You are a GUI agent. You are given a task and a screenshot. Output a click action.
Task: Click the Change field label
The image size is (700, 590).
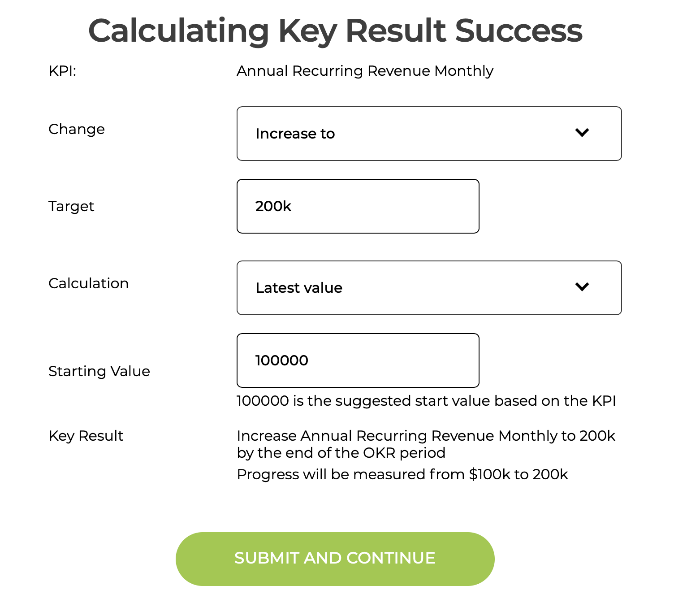pyautogui.click(x=77, y=129)
